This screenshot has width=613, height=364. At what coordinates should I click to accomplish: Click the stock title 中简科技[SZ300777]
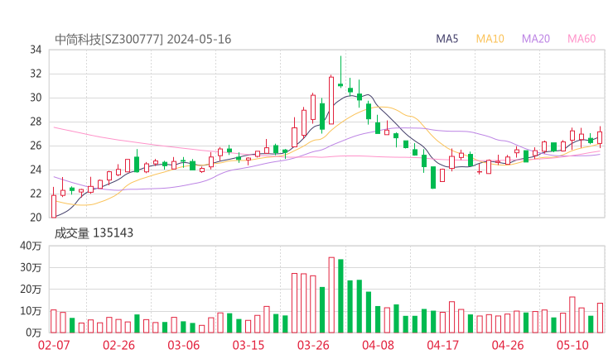109,39
